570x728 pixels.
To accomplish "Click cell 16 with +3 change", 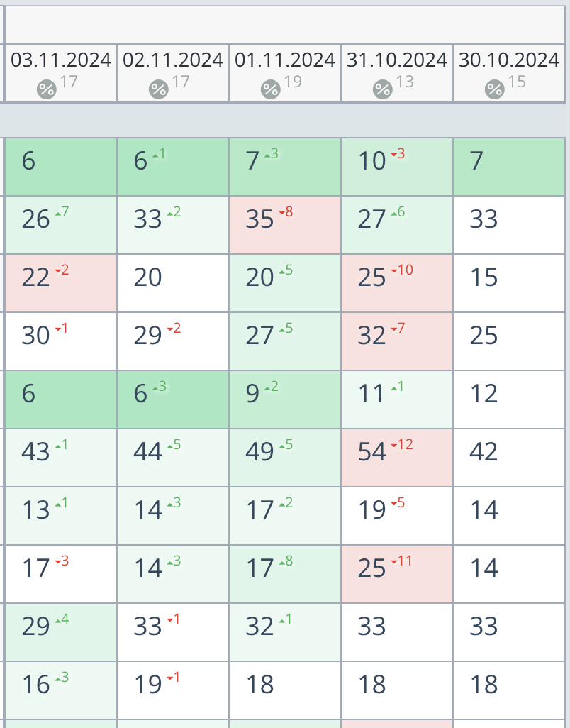I will pyautogui.click(x=61, y=690).
